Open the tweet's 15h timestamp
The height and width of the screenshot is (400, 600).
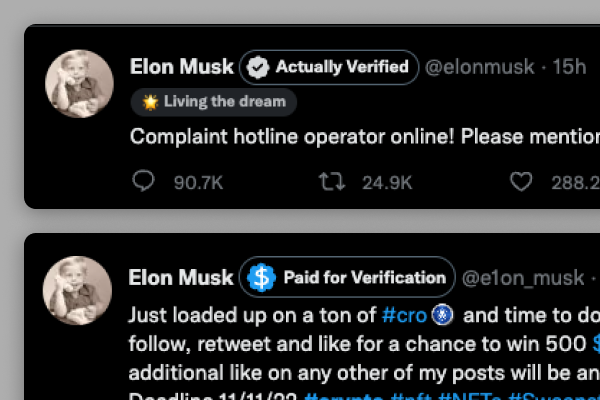(569, 67)
